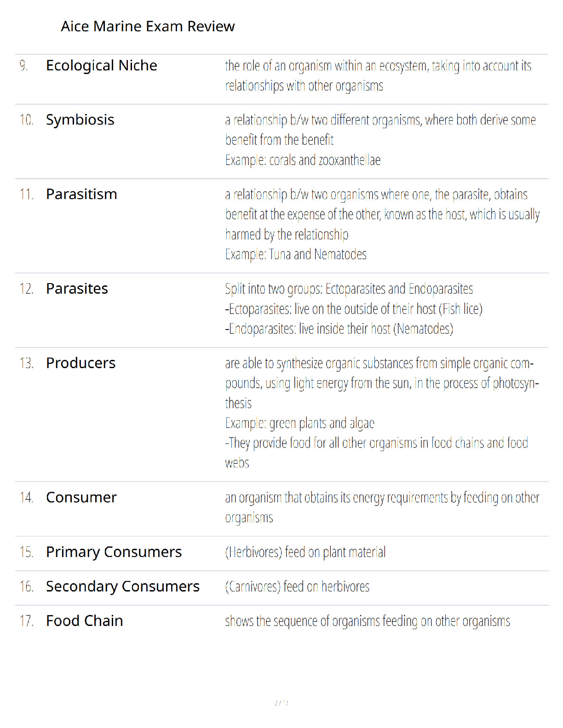
Task: Select the Producers term heading
Action: 80,363
